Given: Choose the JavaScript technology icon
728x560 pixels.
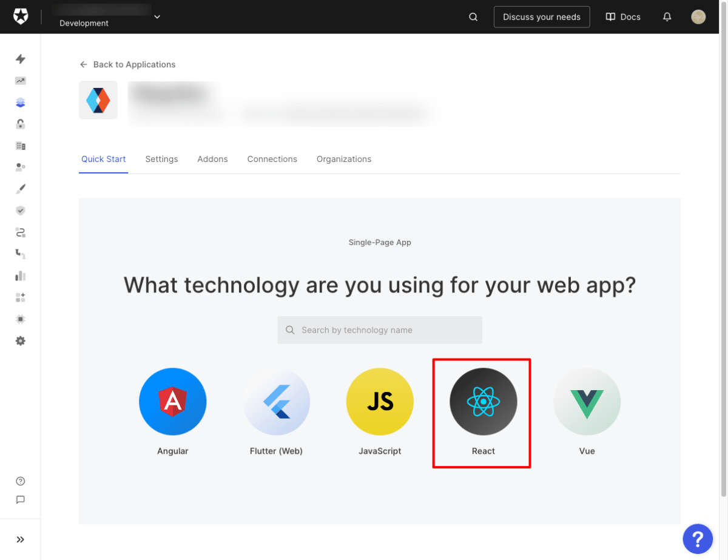Looking at the screenshot, I should [x=380, y=402].
